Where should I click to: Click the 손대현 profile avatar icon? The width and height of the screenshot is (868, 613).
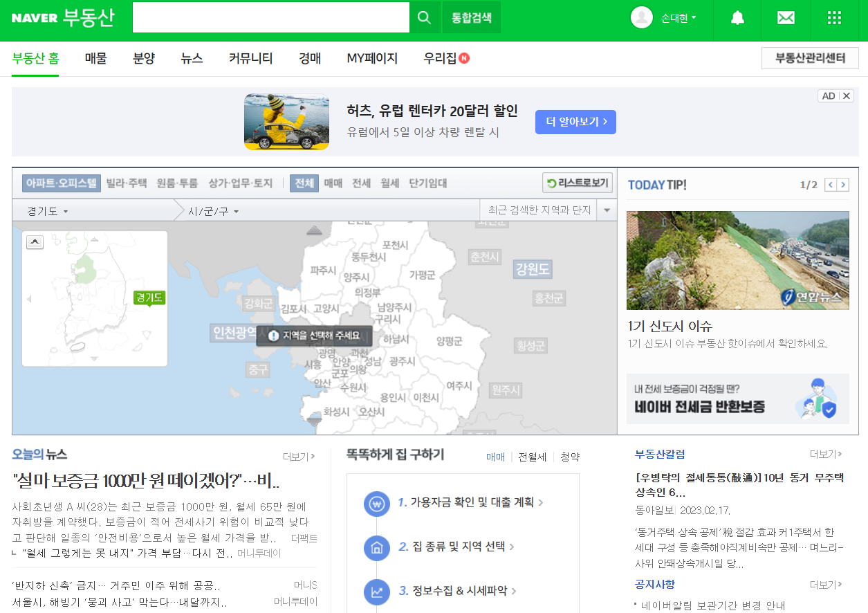pos(642,18)
